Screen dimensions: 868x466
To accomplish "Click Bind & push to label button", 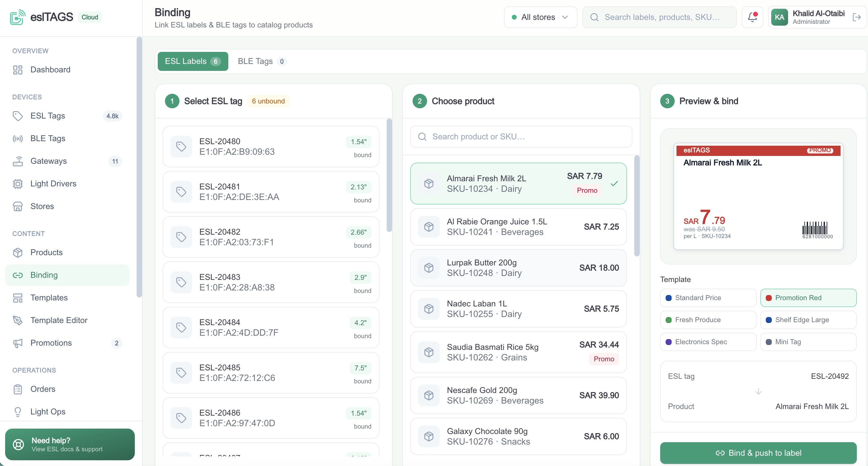I will [758, 453].
